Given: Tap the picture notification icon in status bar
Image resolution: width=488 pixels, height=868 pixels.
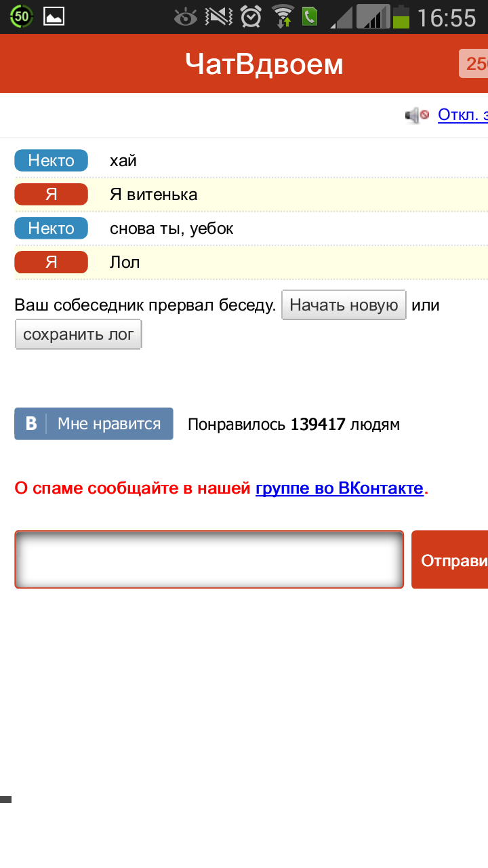Looking at the screenshot, I should pos(54,16).
